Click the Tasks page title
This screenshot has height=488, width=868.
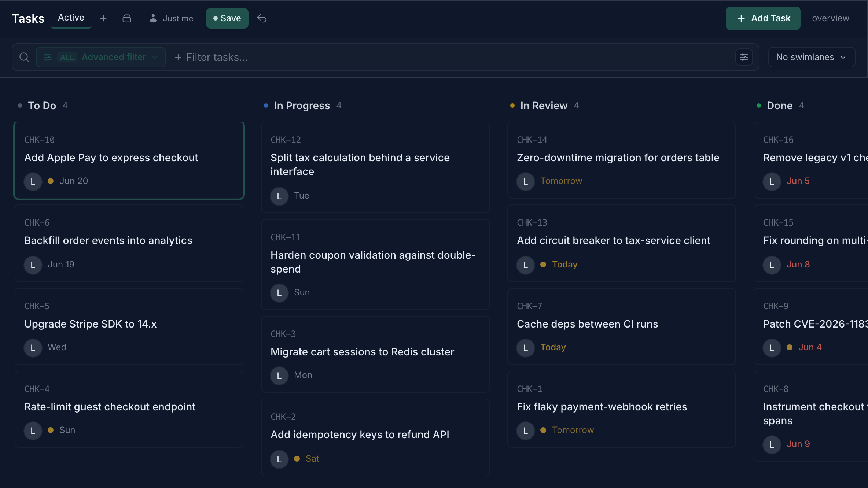(28, 18)
